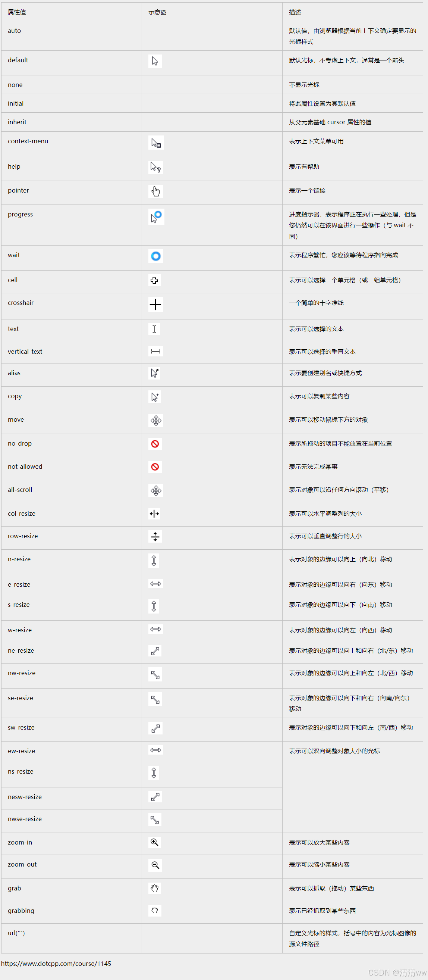Screen dimensions: 428x980
Task: Click the wait blue ring cursor icon
Action: point(155,256)
